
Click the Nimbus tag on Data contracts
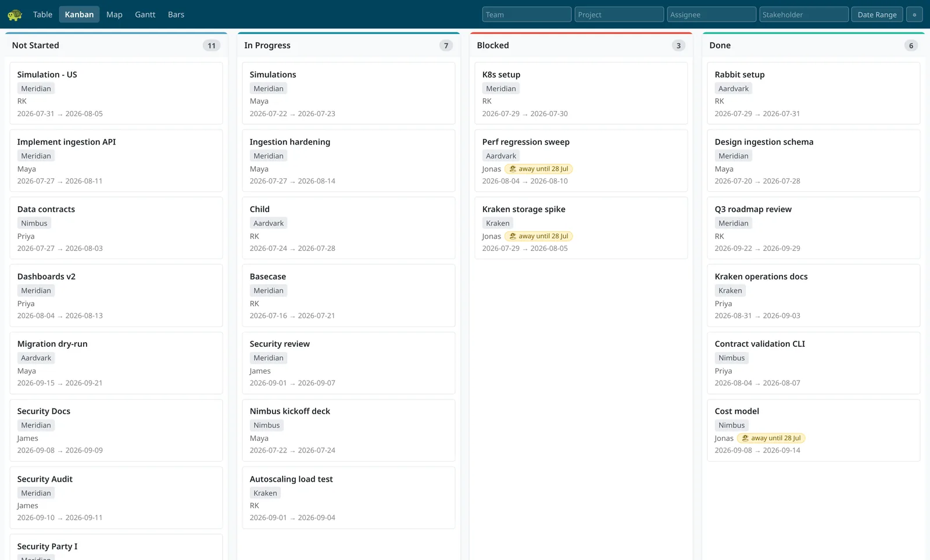pyautogui.click(x=34, y=224)
